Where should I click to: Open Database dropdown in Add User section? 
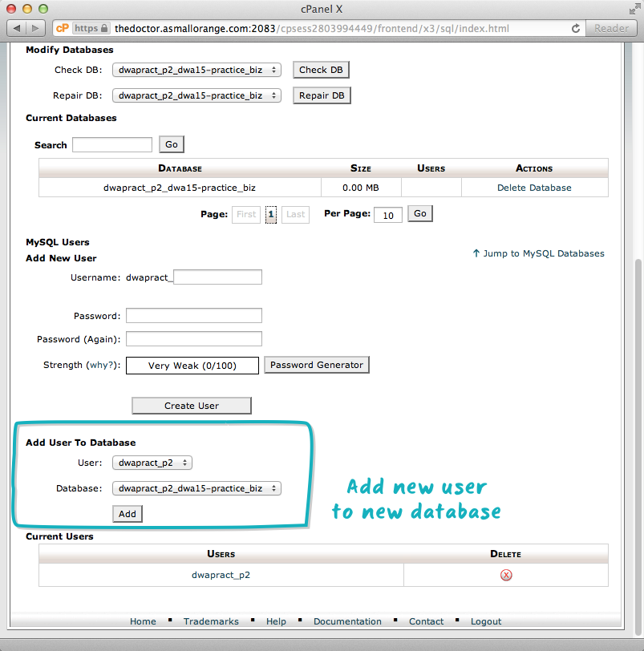(196, 488)
